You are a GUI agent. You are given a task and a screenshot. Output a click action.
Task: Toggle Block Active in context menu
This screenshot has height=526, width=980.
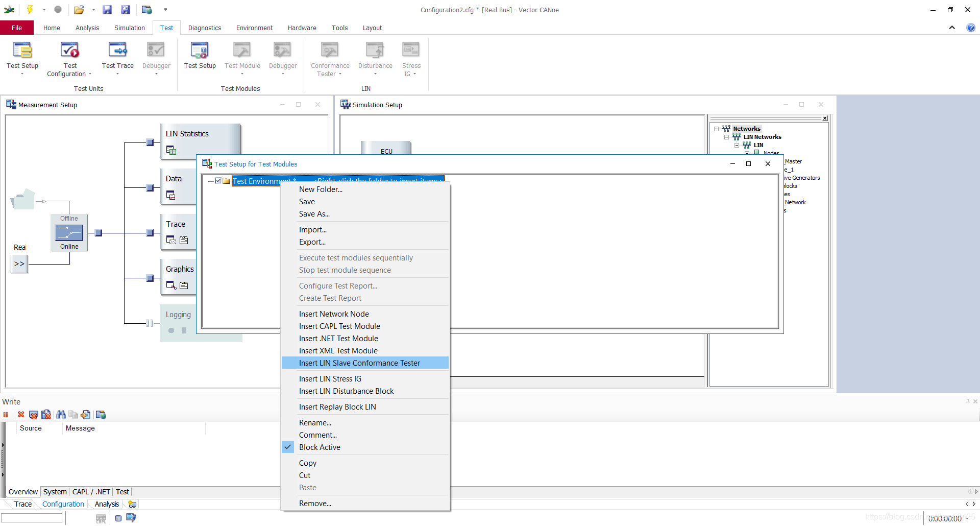tap(320, 447)
